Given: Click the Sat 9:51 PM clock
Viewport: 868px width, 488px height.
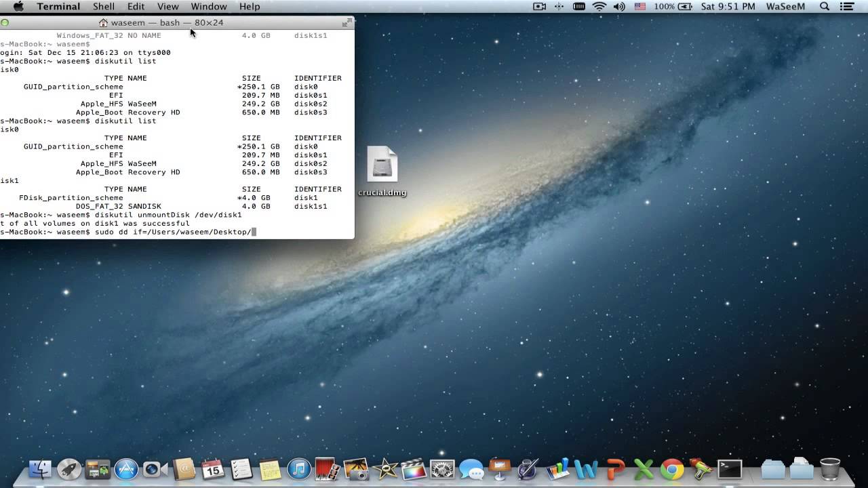Looking at the screenshot, I should 728,6.
